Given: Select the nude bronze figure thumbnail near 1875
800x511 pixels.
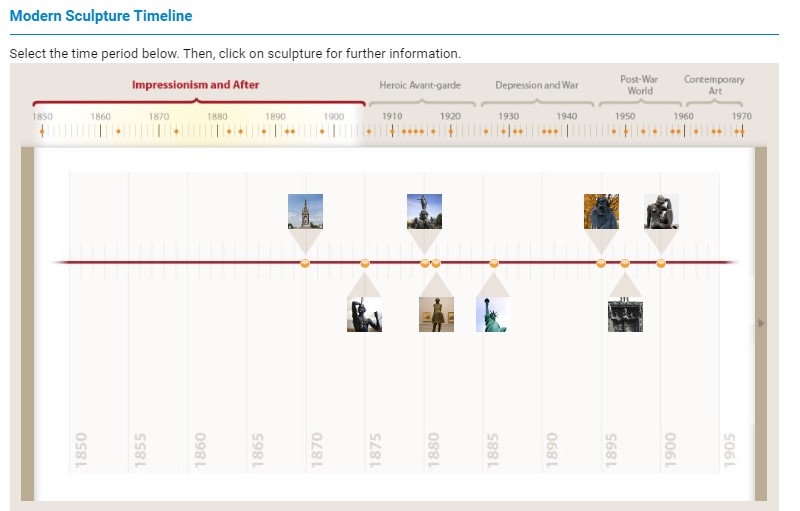Looking at the screenshot, I should coord(364,315).
